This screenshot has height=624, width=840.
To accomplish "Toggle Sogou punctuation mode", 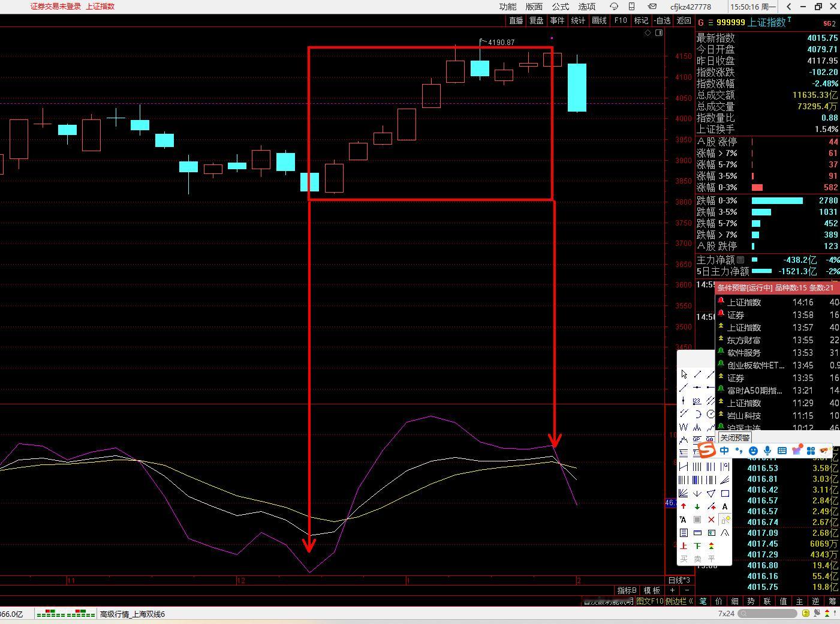I will [739, 451].
